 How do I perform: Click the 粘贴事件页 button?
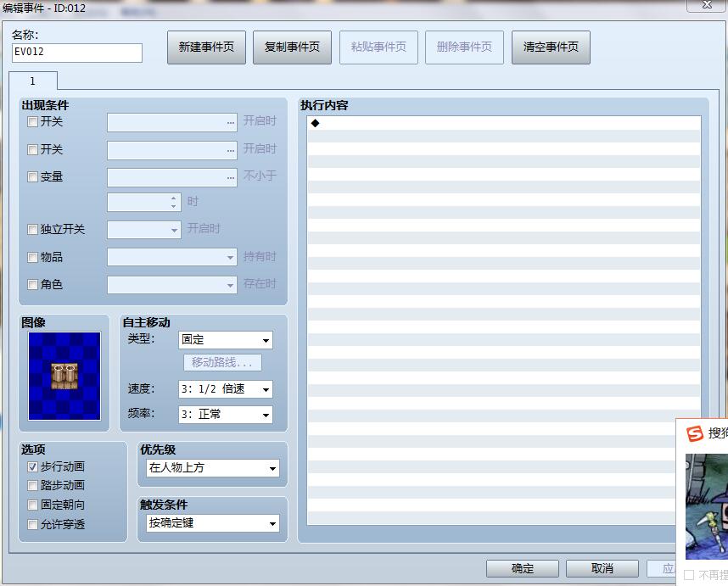pos(378,47)
